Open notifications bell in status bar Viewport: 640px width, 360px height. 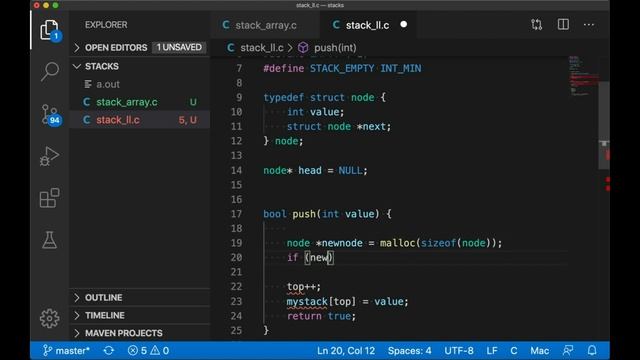click(592, 351)
